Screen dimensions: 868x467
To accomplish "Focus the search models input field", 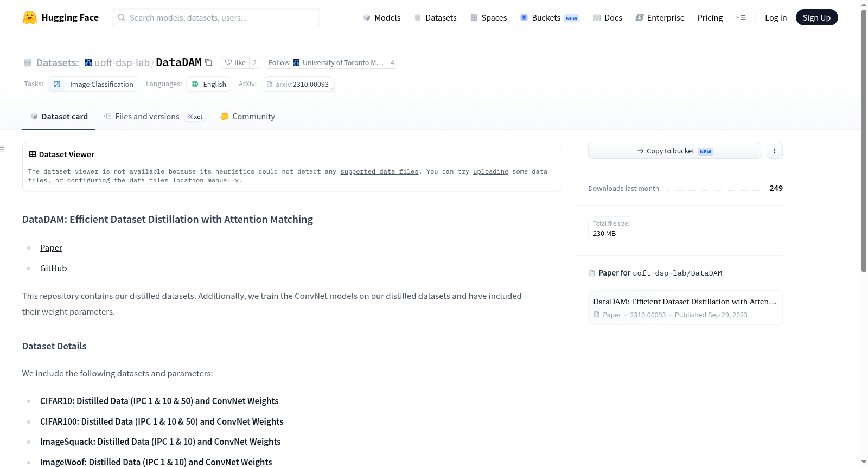I will pos(216,17).
